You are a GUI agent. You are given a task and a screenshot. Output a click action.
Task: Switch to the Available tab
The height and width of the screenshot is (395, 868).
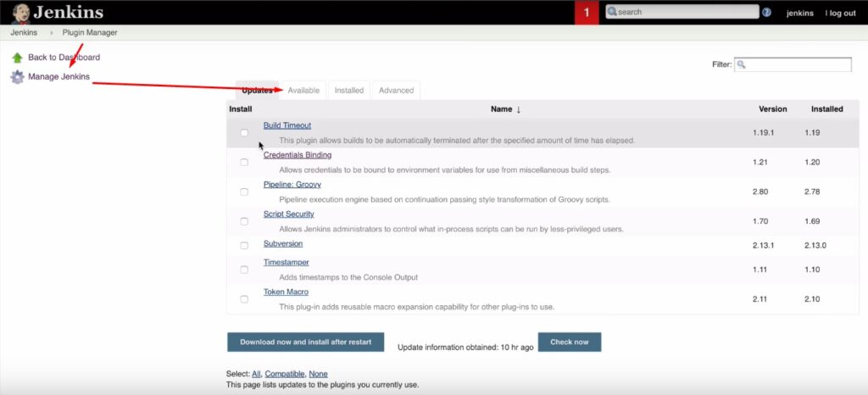[x=303, y=90]
